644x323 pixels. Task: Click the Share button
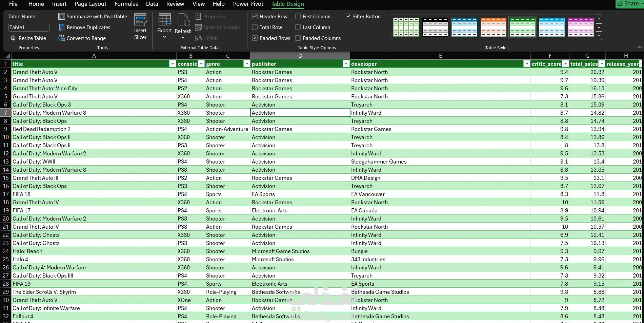click(x=629, y=4)
